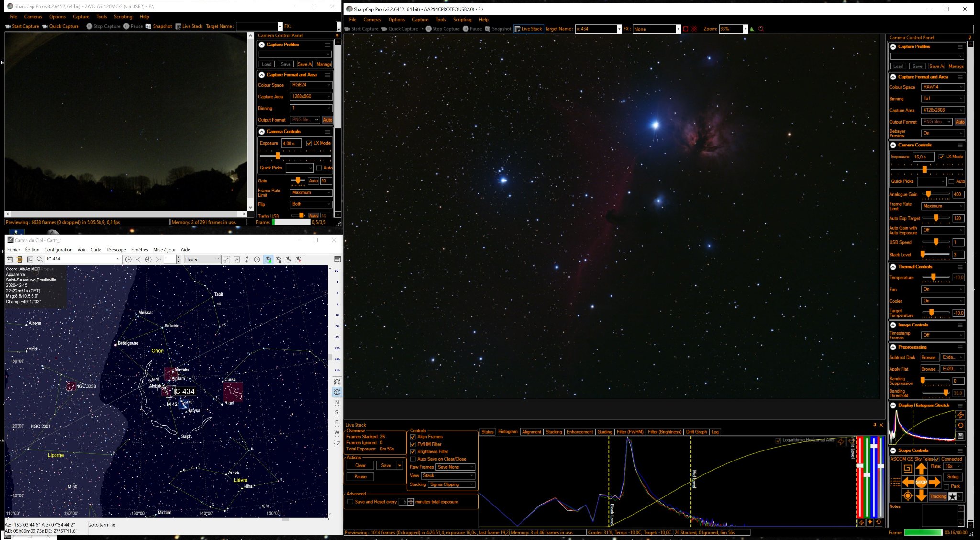Click the spiral search icon in Scope Controls

click(907, 469)
